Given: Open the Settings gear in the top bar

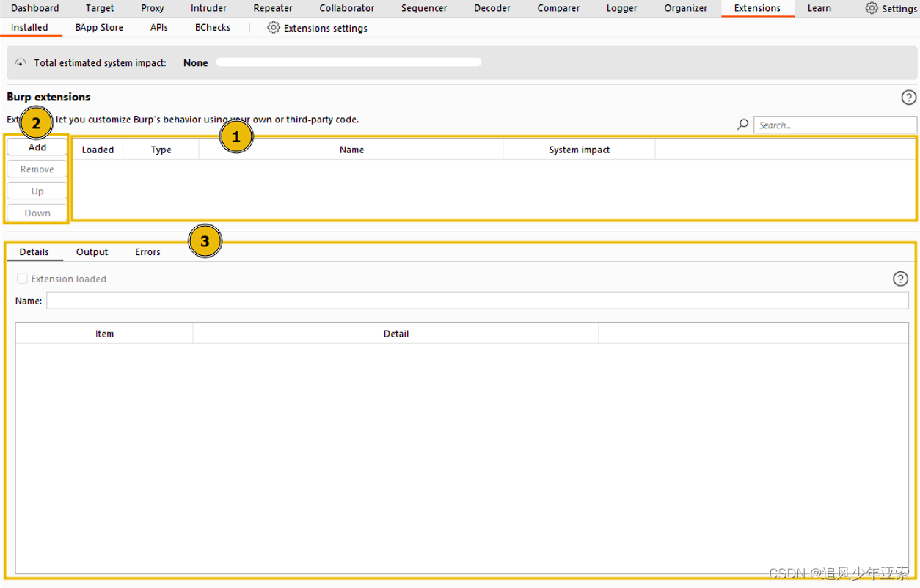Looking at the screenshot, I should coord(871,8).
